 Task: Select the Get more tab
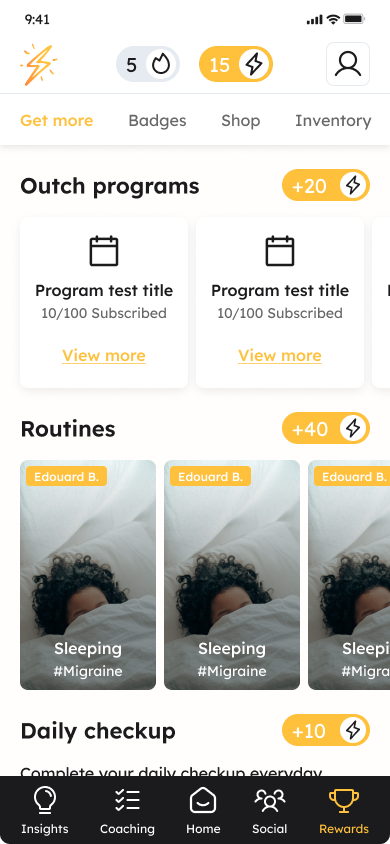[x=56, y=121]
